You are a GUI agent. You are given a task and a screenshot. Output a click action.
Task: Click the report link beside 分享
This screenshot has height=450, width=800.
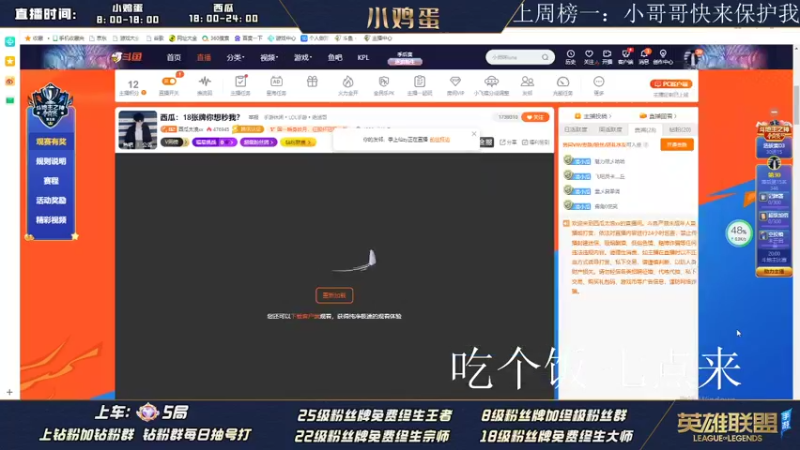(x=536, y=142)
